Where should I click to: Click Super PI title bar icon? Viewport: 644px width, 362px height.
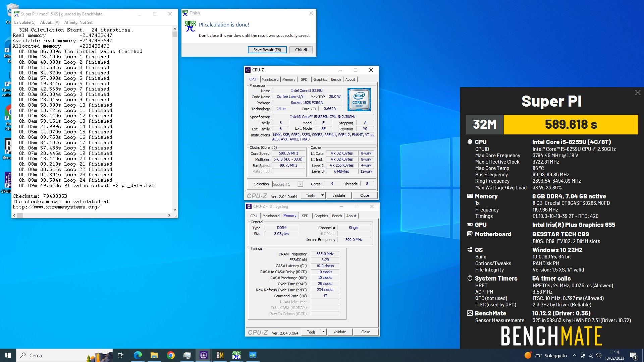pyautogui.click(x=17, y=14)
